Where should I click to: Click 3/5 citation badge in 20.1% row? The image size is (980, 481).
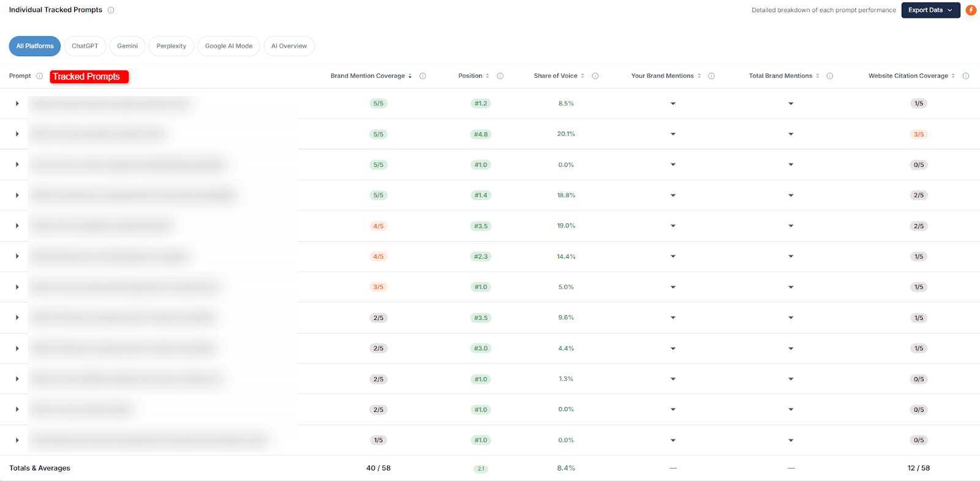click(919, 134)
